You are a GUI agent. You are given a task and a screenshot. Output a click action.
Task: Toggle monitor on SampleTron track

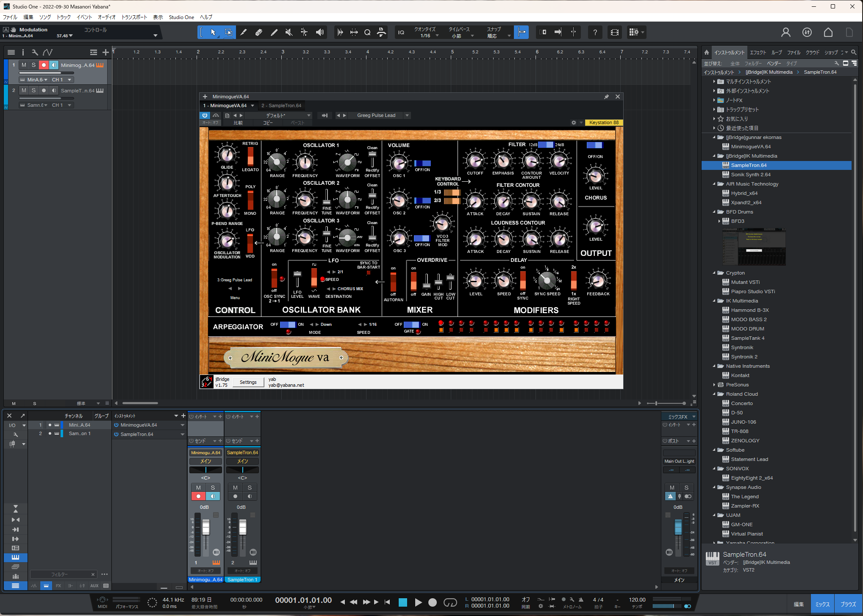pos(54,90)
